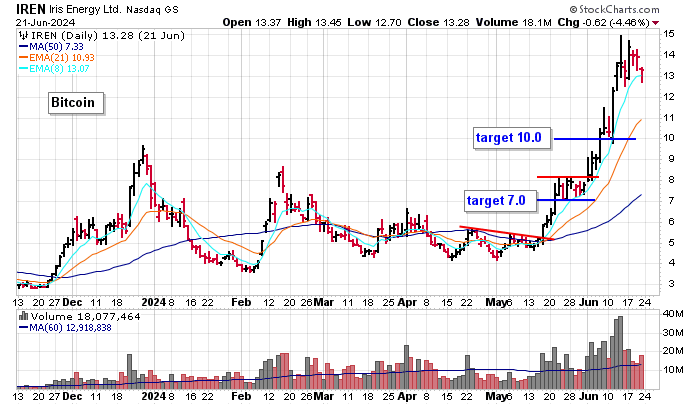Click the MA(60) 12,918,838 legend
This screenshot has width=700, height=405.
65,328
